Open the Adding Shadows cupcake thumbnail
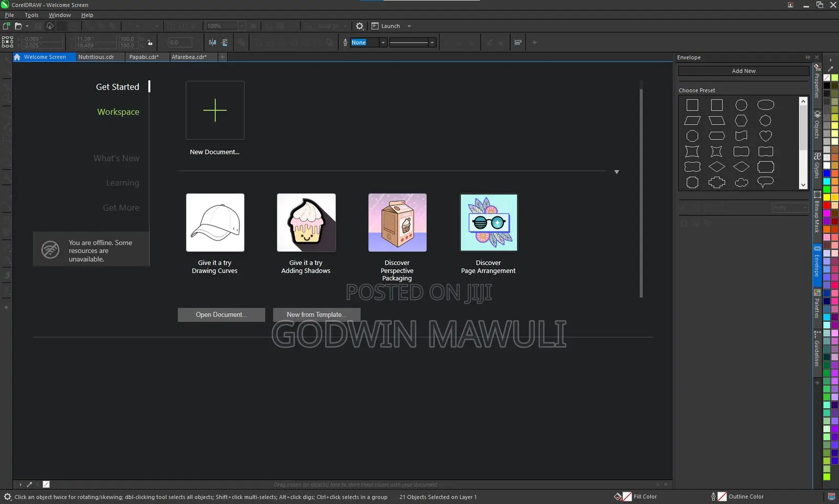The width and height of the screenshot is (839, 504). pos(306,223)
